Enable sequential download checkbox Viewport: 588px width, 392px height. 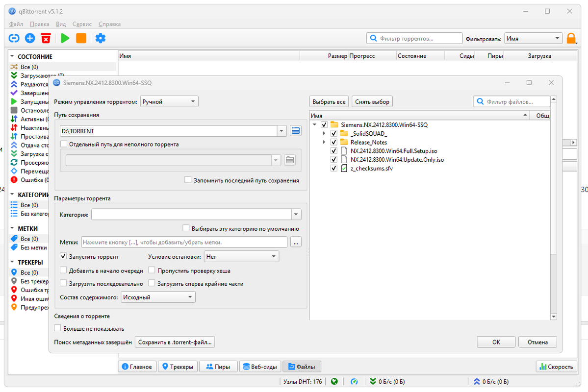click(x=63, y=283)
